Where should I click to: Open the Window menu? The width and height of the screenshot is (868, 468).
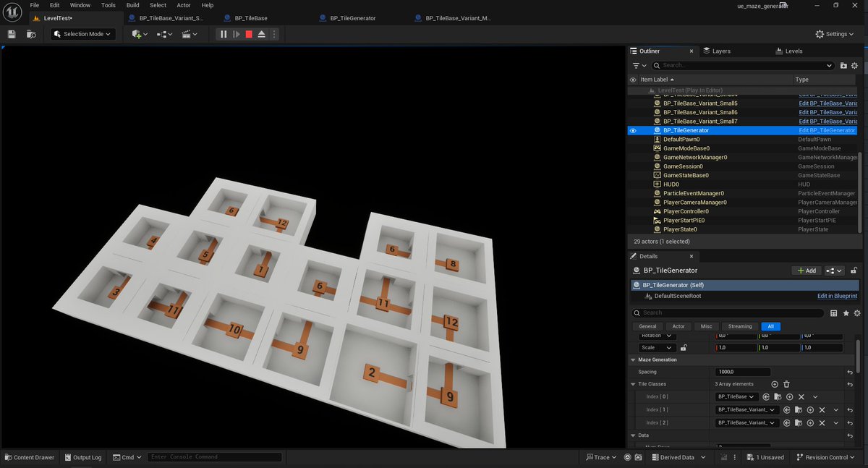point(80,5)
